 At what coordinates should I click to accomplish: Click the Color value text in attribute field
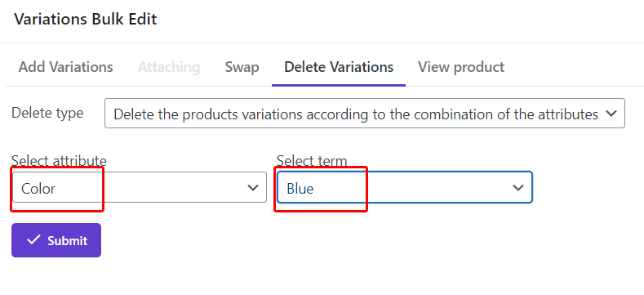[x=38, y=189]
